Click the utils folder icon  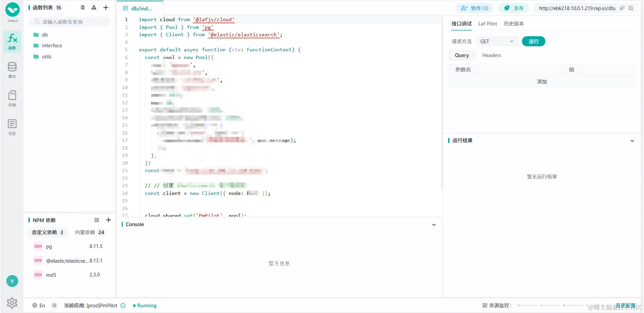36,57
